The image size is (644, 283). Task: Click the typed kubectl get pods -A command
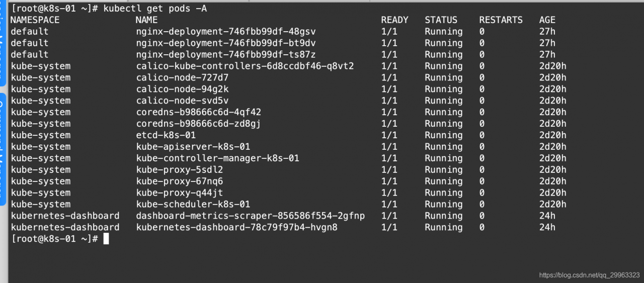point(155,9)
